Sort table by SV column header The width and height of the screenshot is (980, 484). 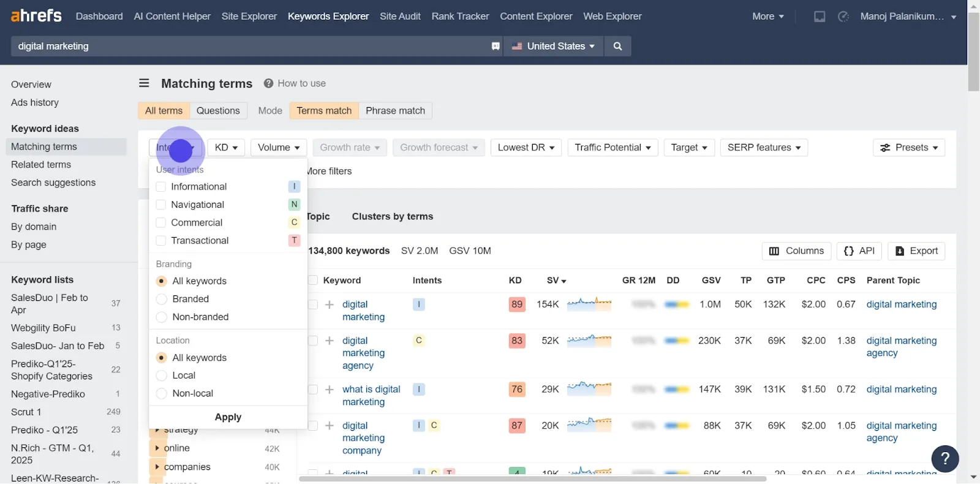pos(556,281)
